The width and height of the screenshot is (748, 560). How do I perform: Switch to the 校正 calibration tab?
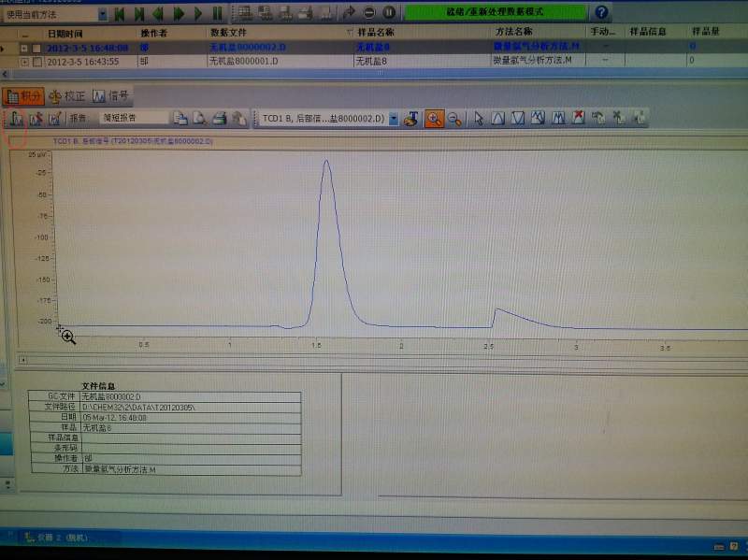coord(67,96)
